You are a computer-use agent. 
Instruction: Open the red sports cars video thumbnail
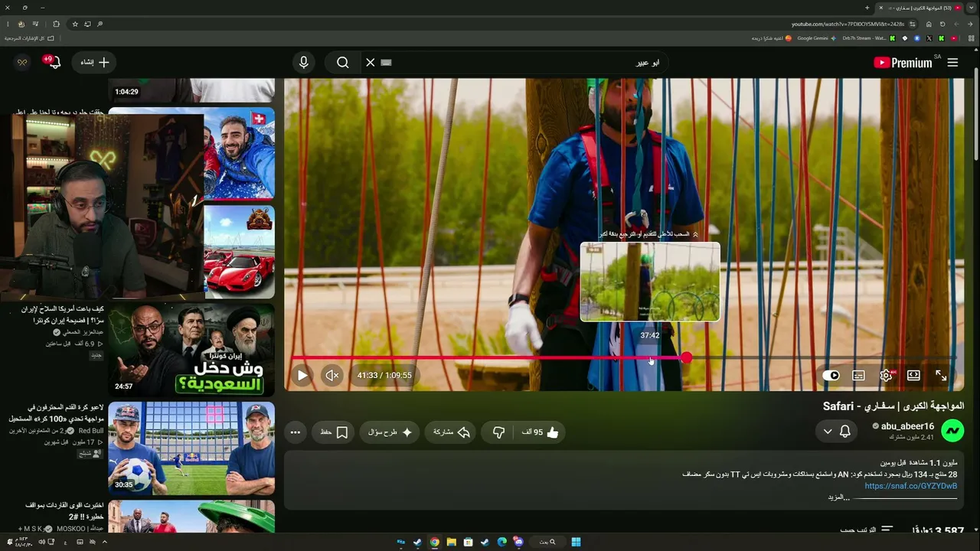(239, 252)
